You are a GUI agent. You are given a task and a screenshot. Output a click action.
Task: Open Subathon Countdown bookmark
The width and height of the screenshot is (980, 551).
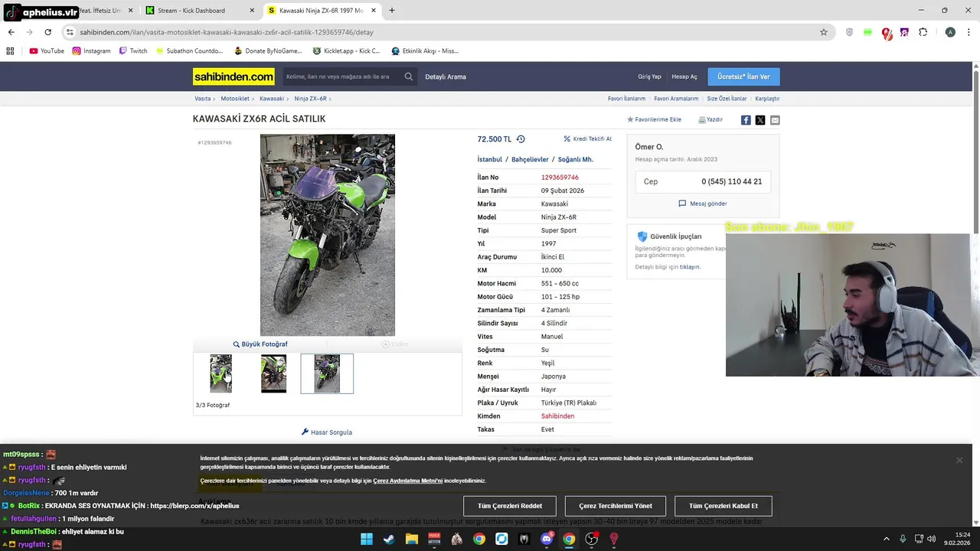[x=188, y=51]
